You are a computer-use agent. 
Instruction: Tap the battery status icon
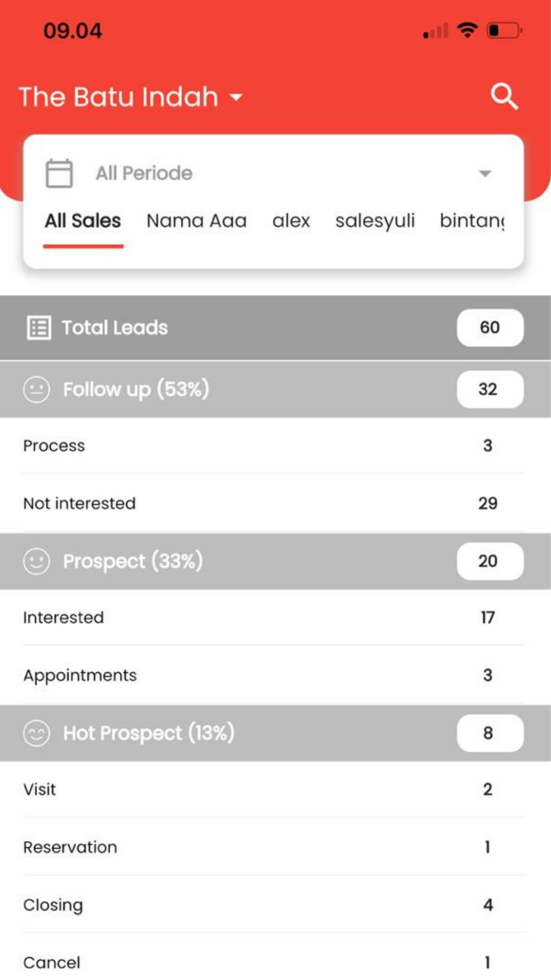pos(504,30)
